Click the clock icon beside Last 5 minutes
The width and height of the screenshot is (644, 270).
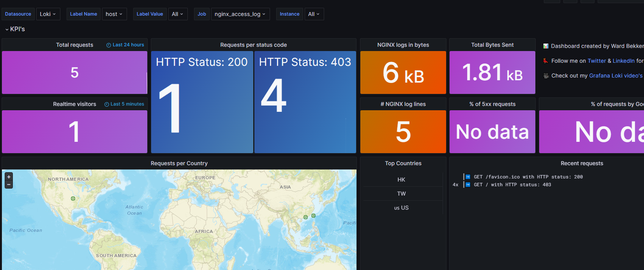tap(106, 104)
